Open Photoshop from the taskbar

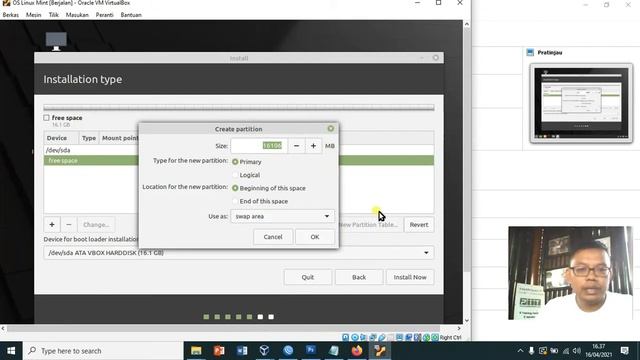tap(311, 351)
